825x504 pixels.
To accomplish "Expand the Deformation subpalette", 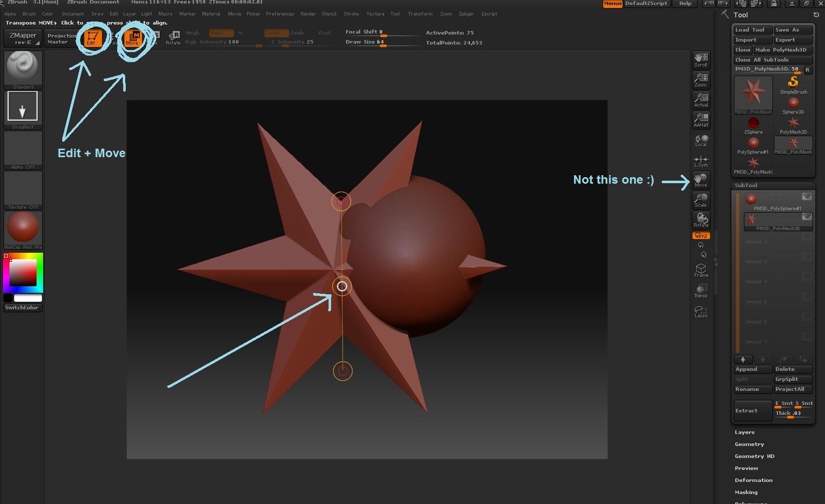I will tap(753, 480).
